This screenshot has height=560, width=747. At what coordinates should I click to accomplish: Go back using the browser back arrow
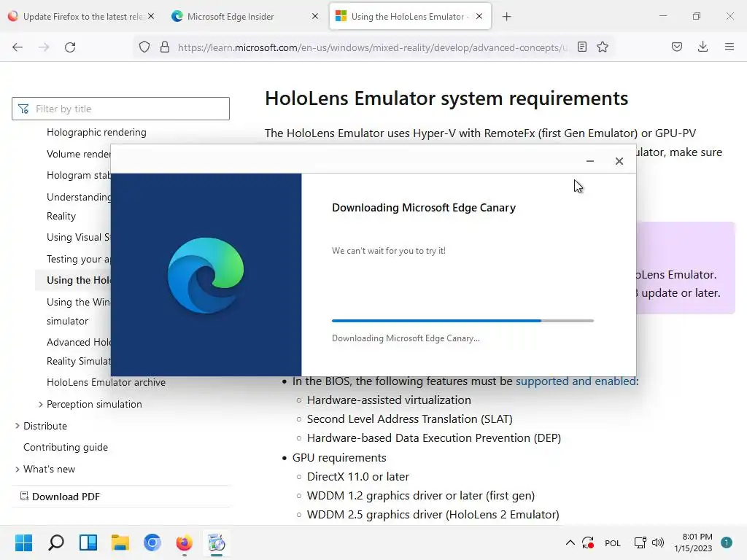[x=18, y=47]
